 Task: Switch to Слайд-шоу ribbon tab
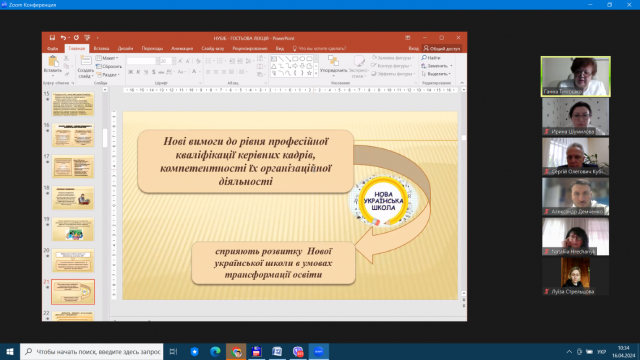pyautogui.click(x=213, y=49)
